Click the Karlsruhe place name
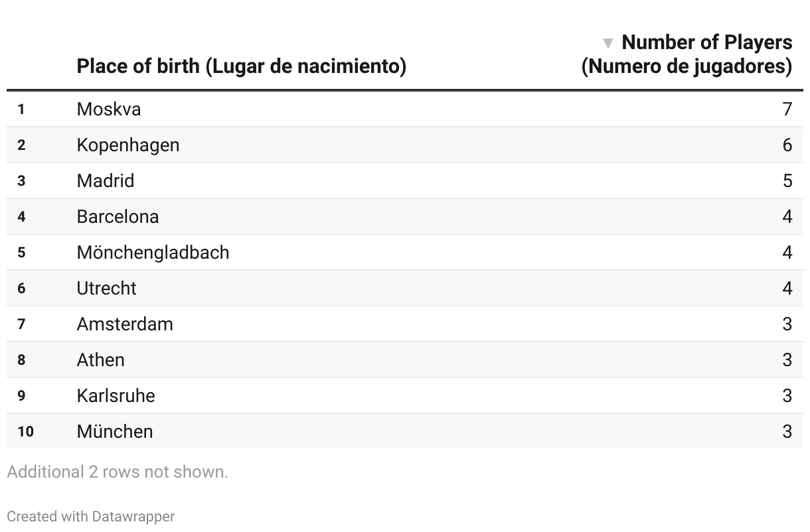The image size is (810, 532). pos(116,395)
